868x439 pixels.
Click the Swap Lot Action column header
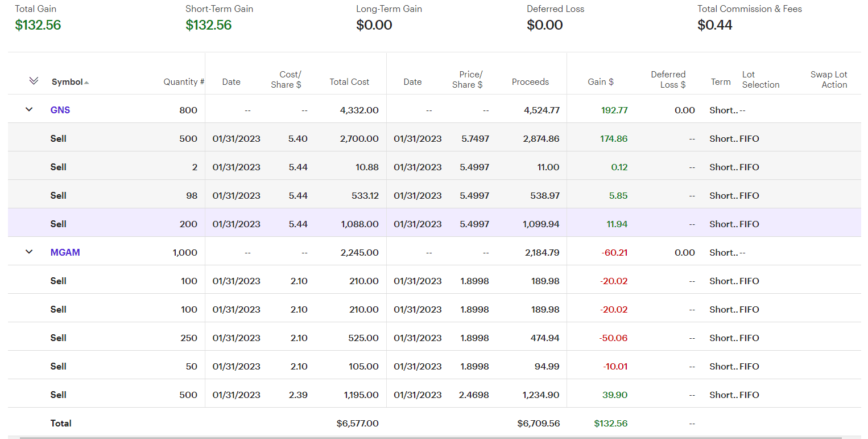[x=829, y=80]
